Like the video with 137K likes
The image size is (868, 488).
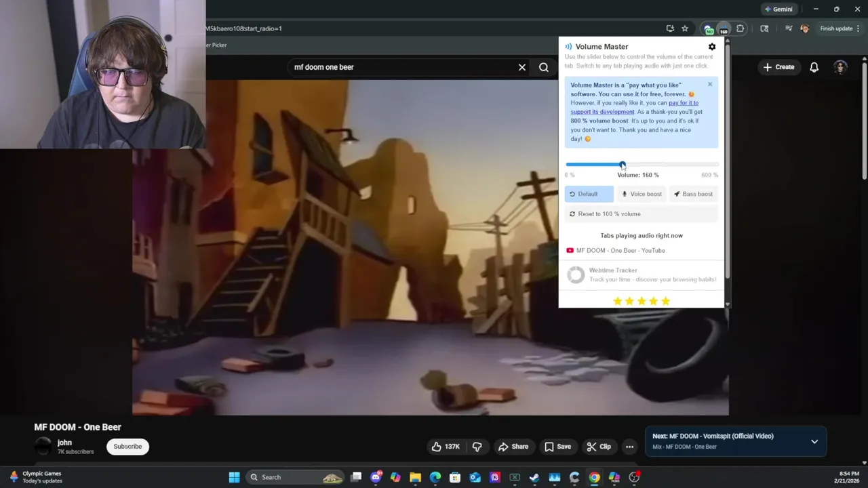[446, 447]
